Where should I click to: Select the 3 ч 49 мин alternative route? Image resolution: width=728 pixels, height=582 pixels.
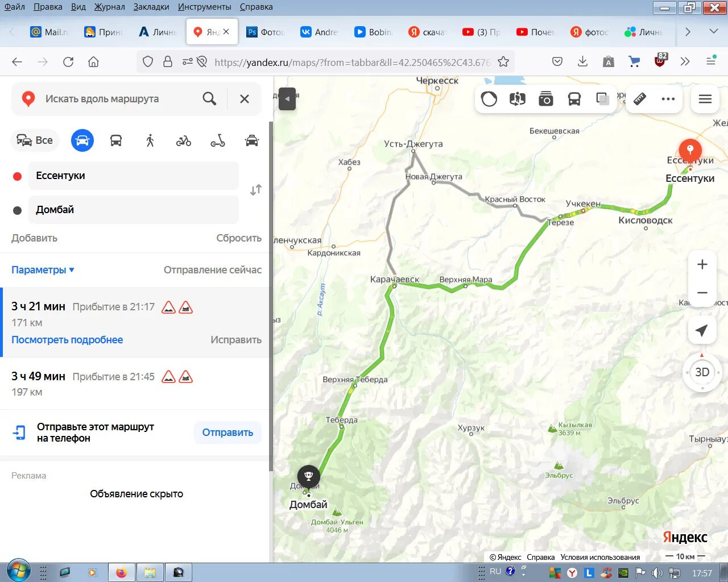[134, 384]
